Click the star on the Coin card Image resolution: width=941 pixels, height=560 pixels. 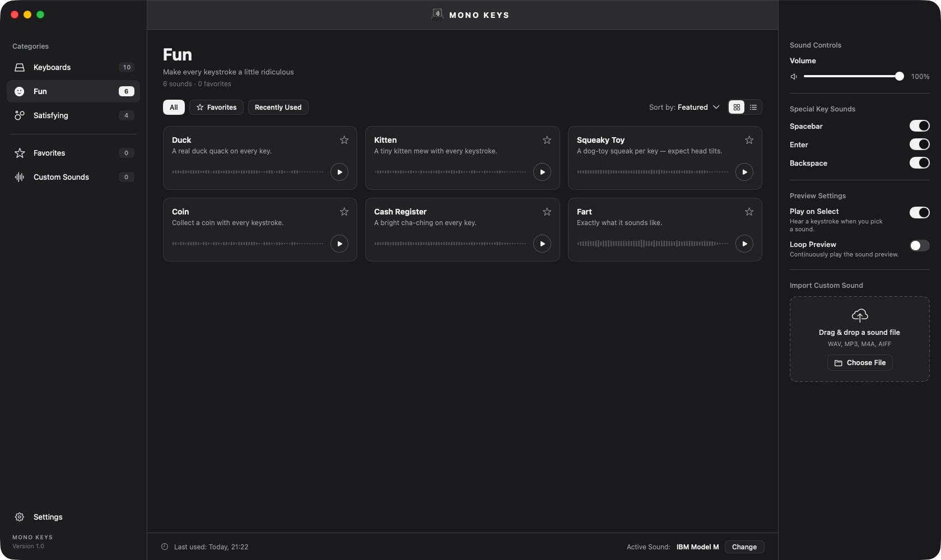(x=344, y=212)
